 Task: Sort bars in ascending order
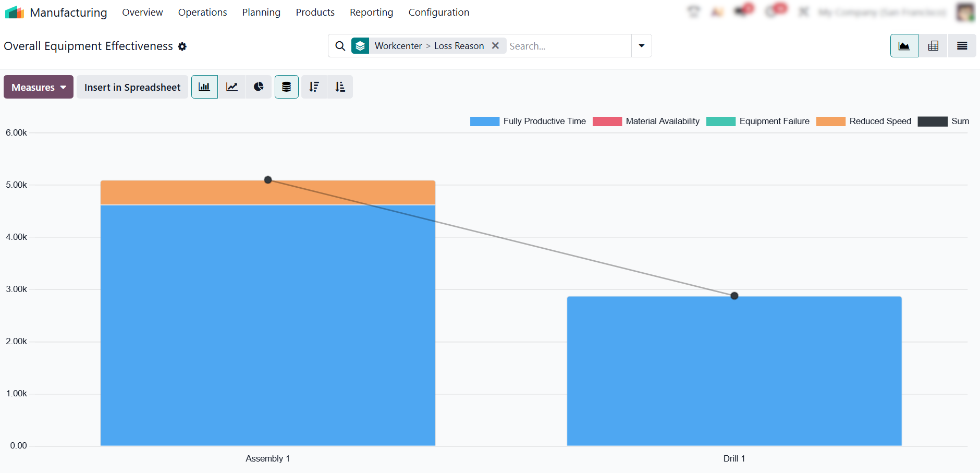[x=340, y=87]
